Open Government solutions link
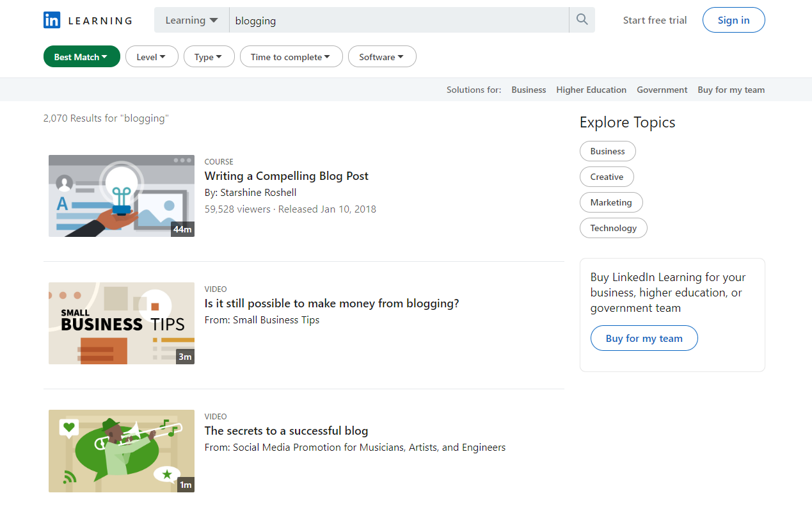Image resolution: width=812 pixels, height=509 pixels. 662,90
